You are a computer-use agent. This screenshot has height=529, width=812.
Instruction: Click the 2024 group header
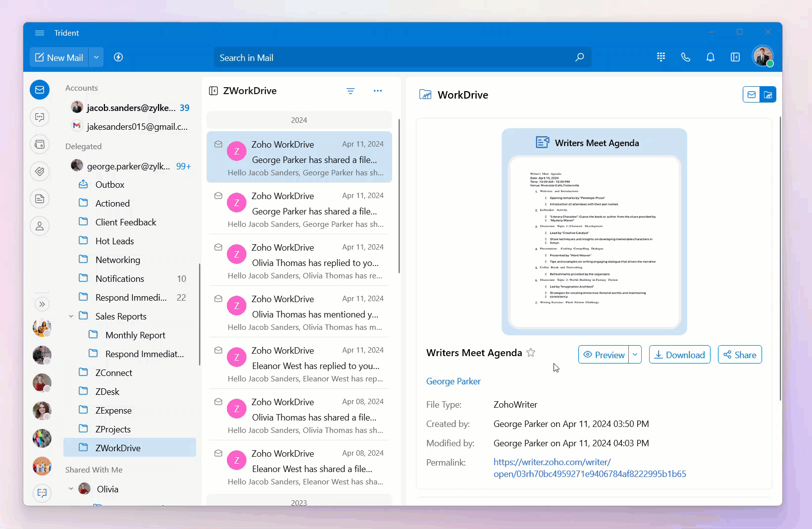pyautogui.click(x=299, y=120)
